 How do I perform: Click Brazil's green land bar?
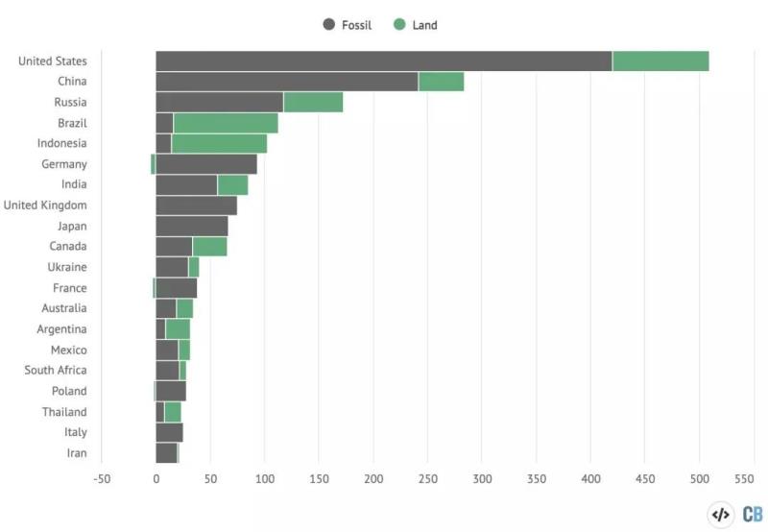(226, 123)
